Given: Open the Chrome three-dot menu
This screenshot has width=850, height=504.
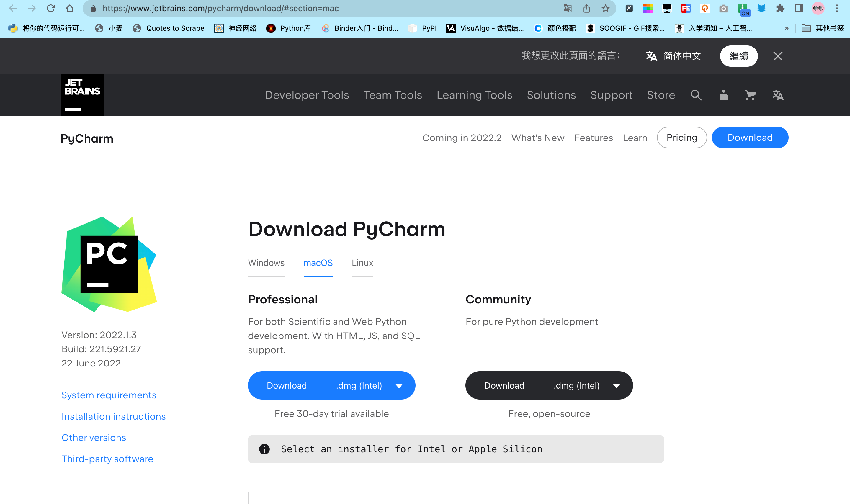Looking at the screenshot, I should tap(837, 9).
